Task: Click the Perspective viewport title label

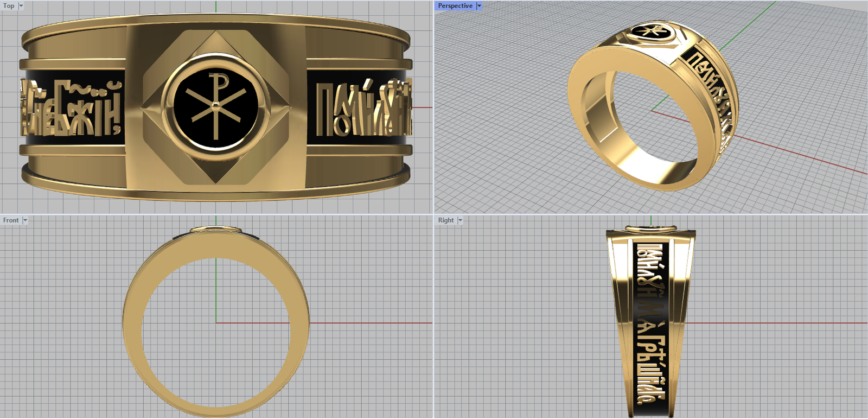Action: (x=455, y=6)
